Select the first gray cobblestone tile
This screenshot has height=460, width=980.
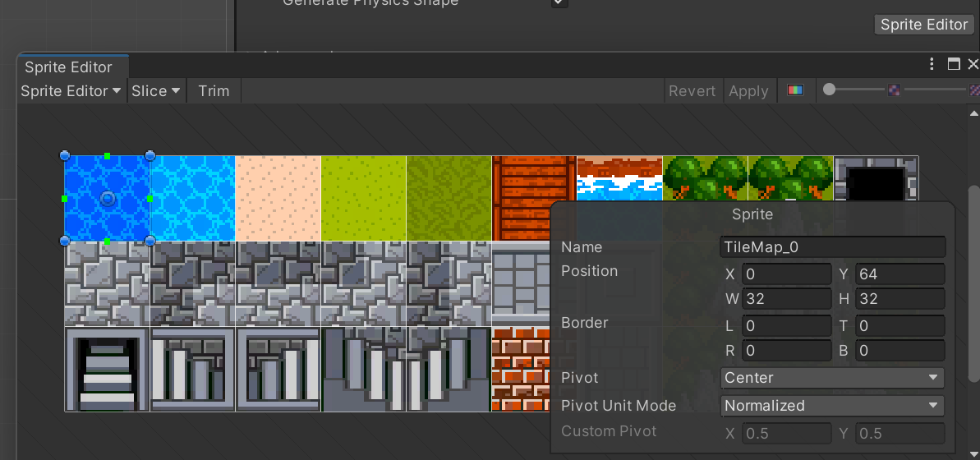tap(107, 283)
